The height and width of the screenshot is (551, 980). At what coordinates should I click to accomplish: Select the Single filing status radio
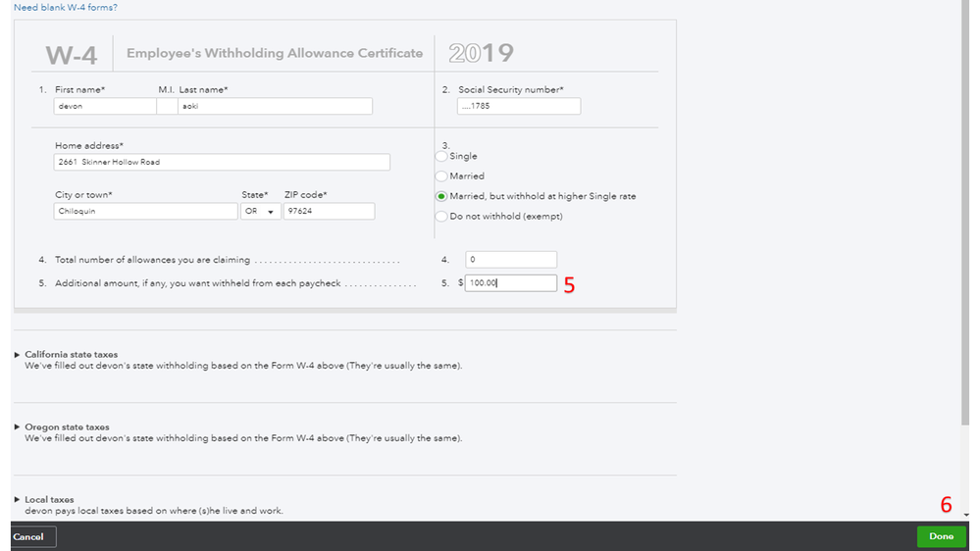click(x=441, y=156)
